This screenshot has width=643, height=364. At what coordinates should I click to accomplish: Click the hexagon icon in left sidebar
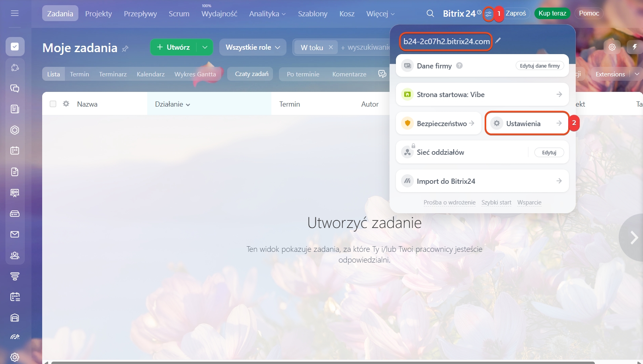(15, 130)
